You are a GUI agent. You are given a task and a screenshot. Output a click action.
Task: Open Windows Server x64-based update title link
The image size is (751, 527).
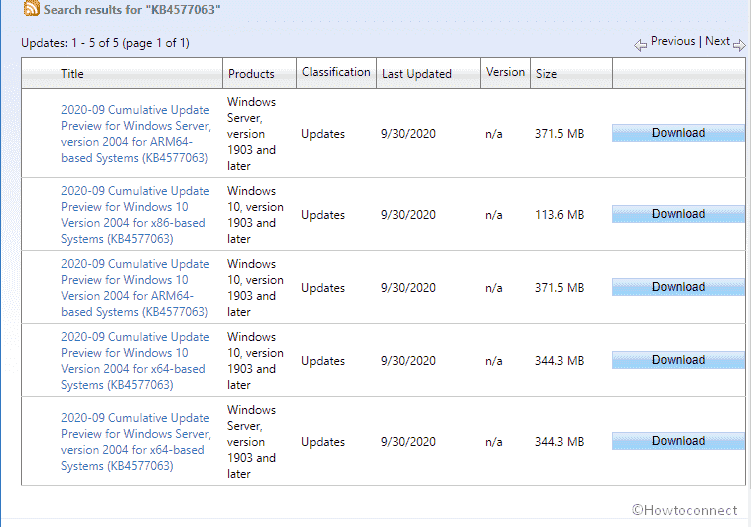pyautogui.click(x=135, y=442)
